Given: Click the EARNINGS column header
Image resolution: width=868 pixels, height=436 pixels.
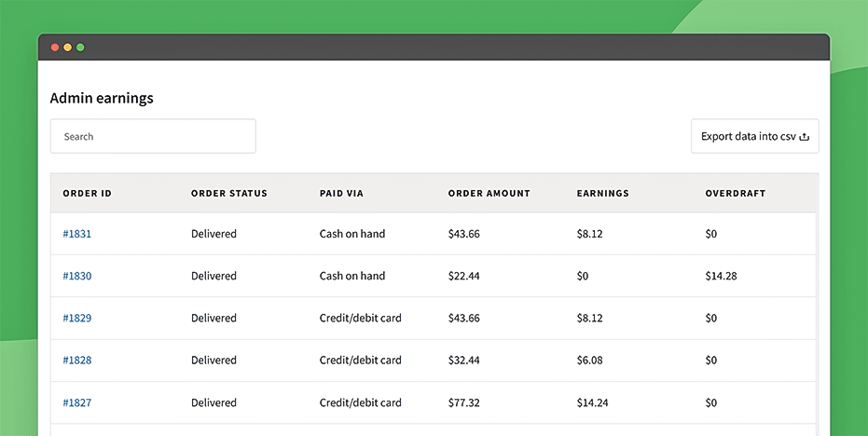Looking at the screenshot, I should pos(603,194).
